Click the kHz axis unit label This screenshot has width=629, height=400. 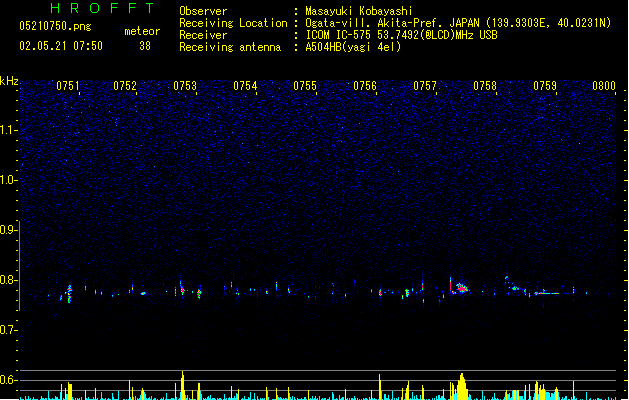(9, 81)
